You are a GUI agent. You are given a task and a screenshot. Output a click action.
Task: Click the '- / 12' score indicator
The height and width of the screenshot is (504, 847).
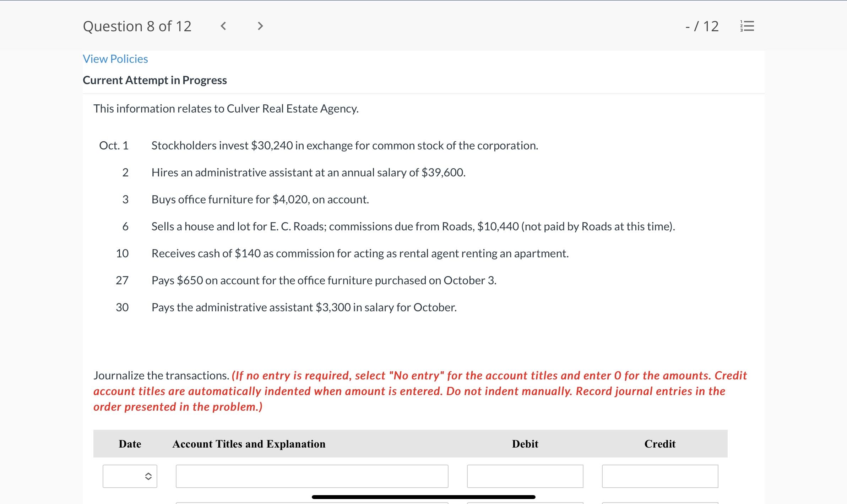pyautogui.click(x=702, y=26)
